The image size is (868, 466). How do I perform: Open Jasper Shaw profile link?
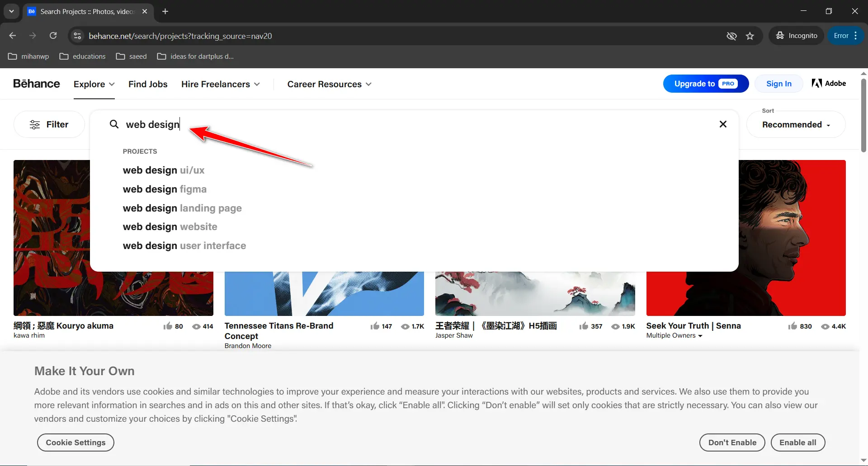pos(454,335)
